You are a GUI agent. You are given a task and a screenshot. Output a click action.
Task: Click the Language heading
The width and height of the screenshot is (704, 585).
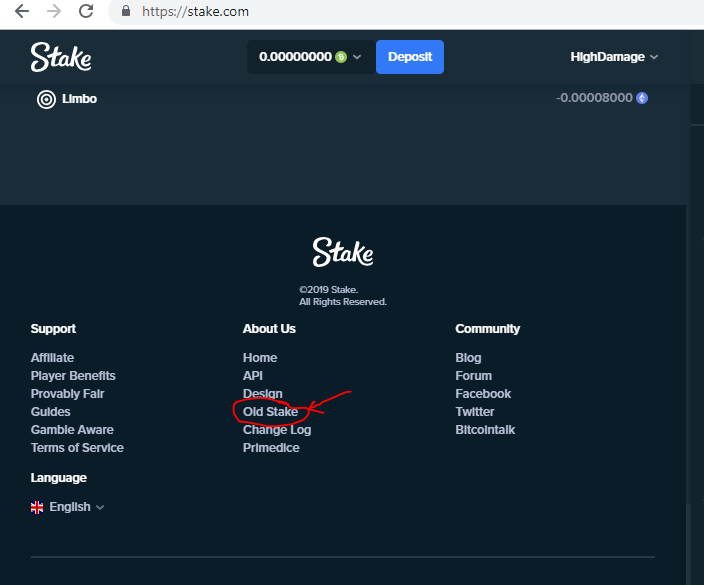coord(58,478)
